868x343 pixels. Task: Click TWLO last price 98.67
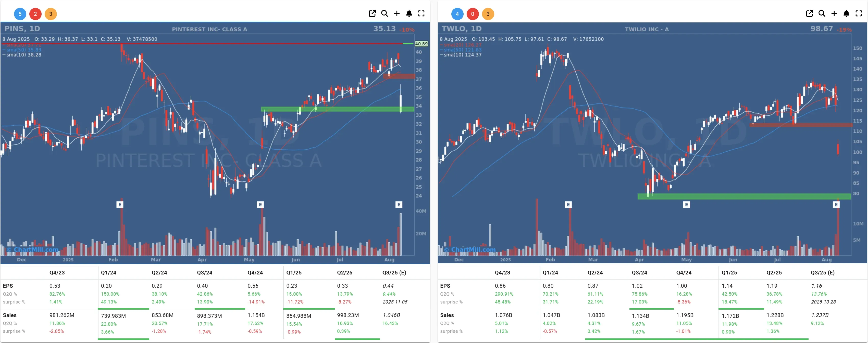tap(822, 29)
